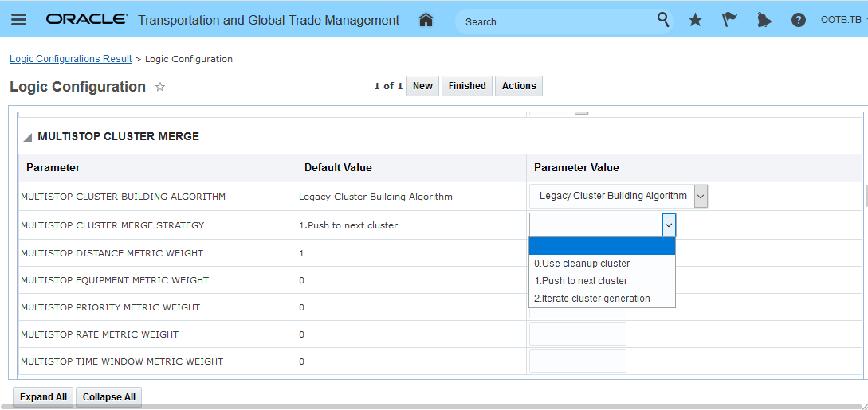This screenshot has width=868, height=410.
Task: Open the Help question mark icon
Action: click(x=798, y=20)
